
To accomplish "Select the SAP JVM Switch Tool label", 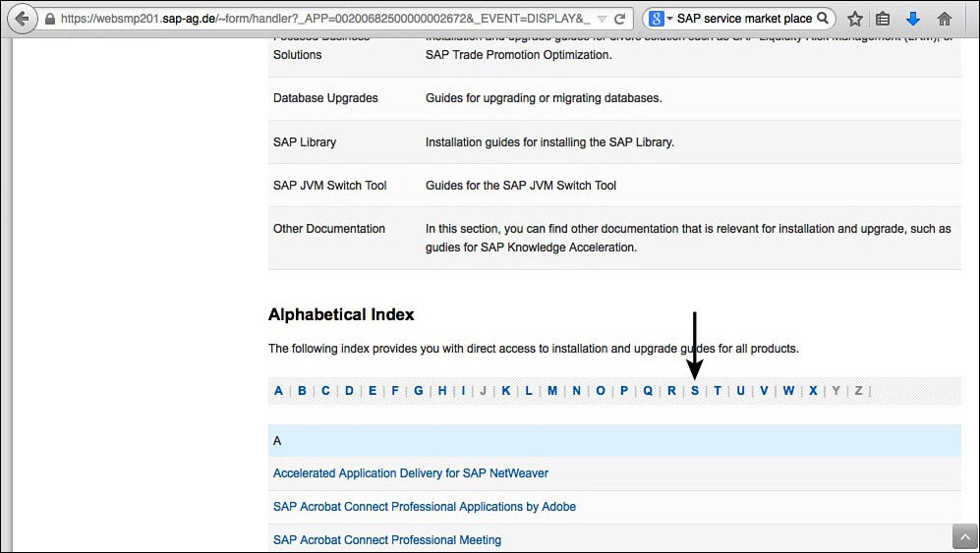I will [x=330, y=185].
